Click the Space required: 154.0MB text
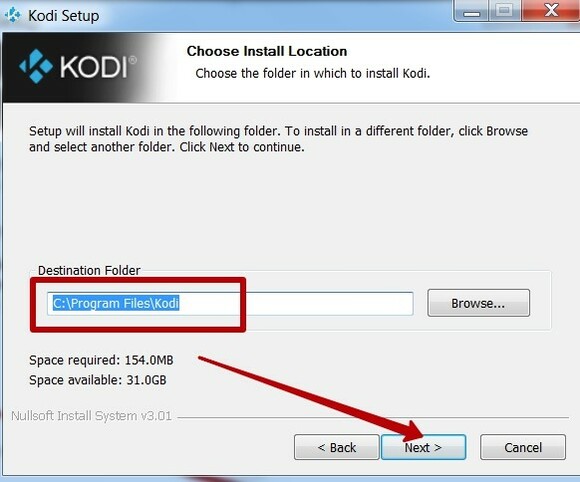This screenshot has width=580, height=482. coord(101,360)
